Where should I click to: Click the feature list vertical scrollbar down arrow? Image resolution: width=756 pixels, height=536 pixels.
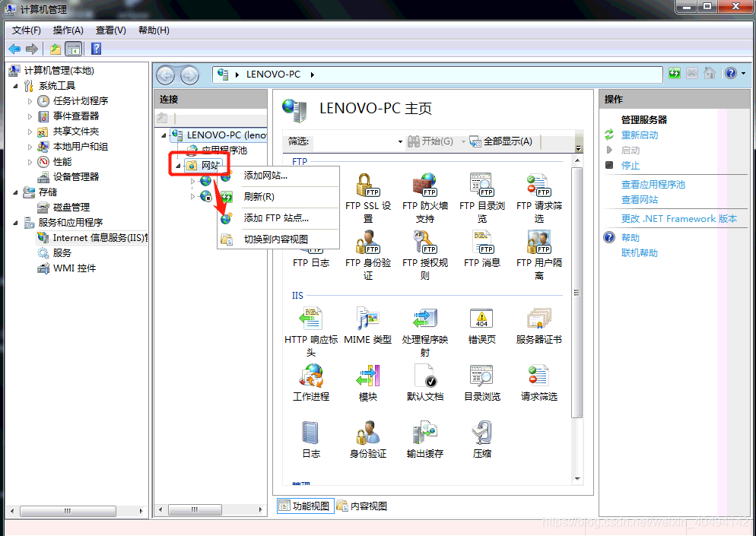pyautogui.click(x=577, y=478)
